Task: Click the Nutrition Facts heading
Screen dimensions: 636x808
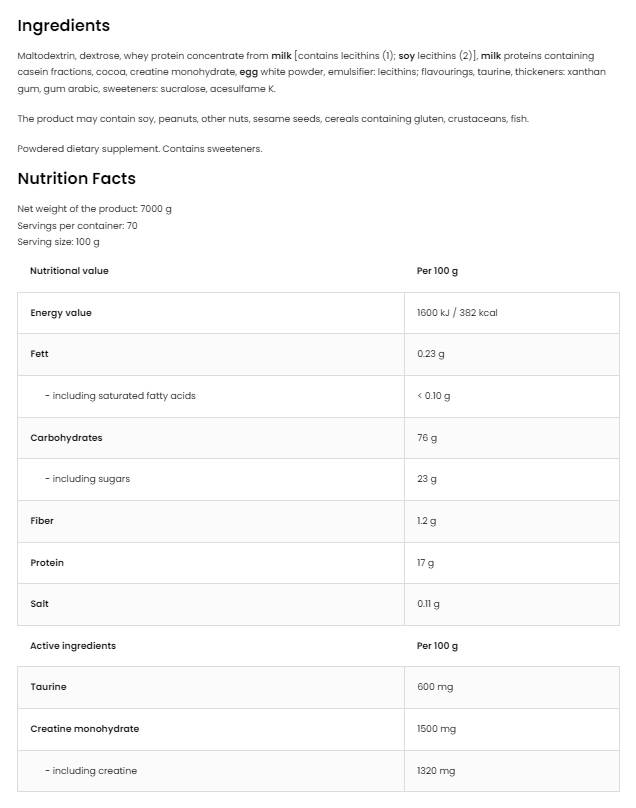Action: click(x=76, y=179)
